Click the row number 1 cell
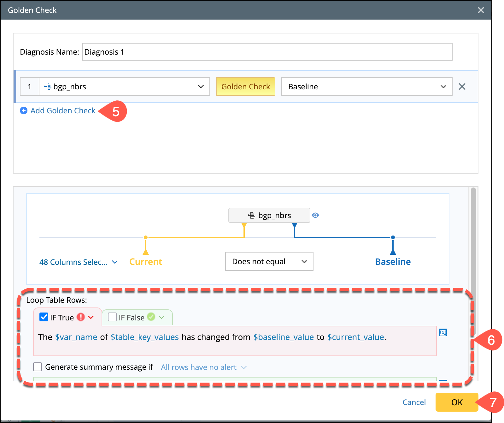The width and height of the screenshot is (504, 423). coord(30,86)
